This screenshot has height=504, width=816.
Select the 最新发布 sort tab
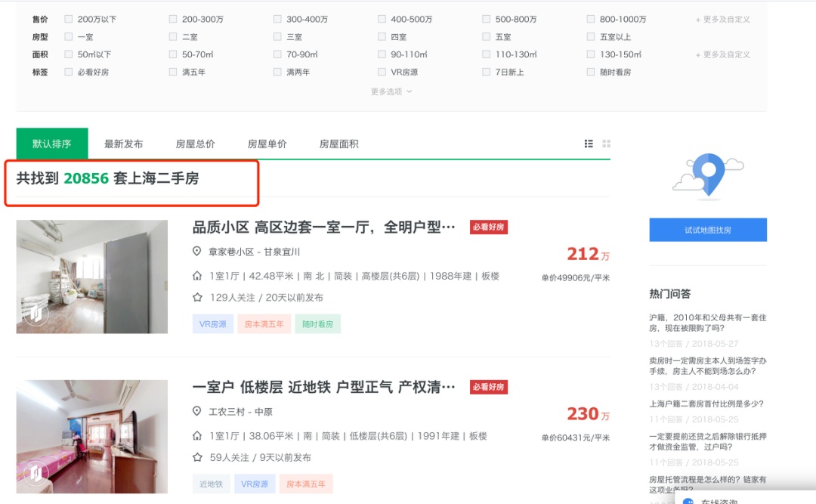click(x=123, y=144)
